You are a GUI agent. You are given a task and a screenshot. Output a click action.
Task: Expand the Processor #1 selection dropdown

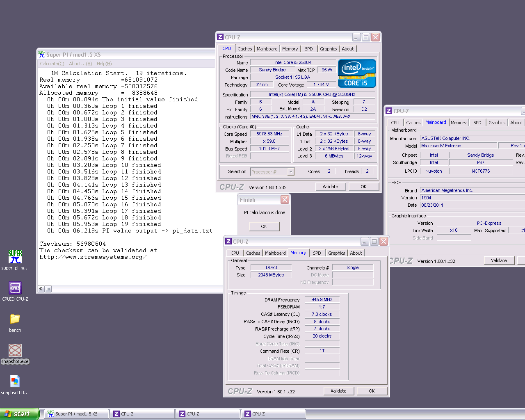(x=291, y=172)
